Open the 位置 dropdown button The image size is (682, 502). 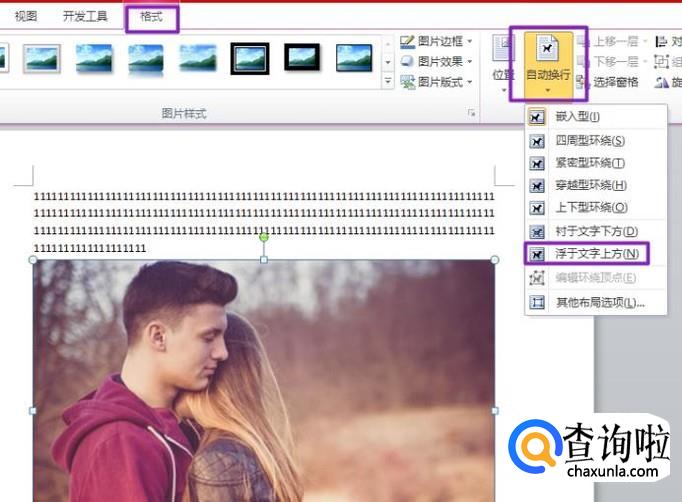[x=504, y=64]
